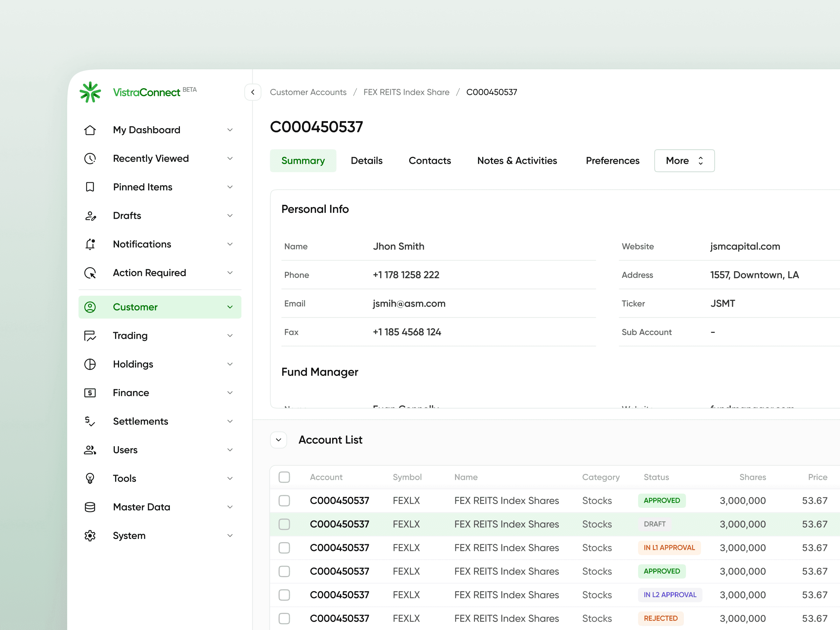Viewport: 840px width, 630px height.
Task: Select the Settlements dollar-check icon
Action: (90, 421)
